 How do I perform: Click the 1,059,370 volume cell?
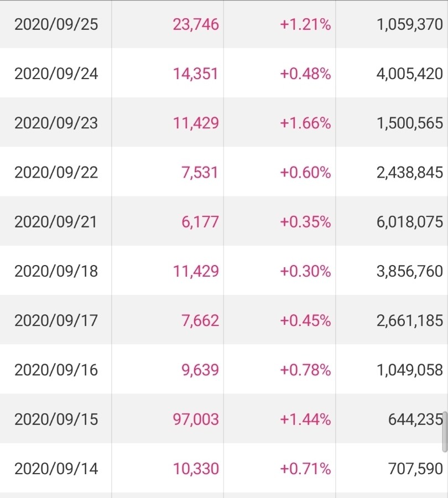click(x=410, y=24)
